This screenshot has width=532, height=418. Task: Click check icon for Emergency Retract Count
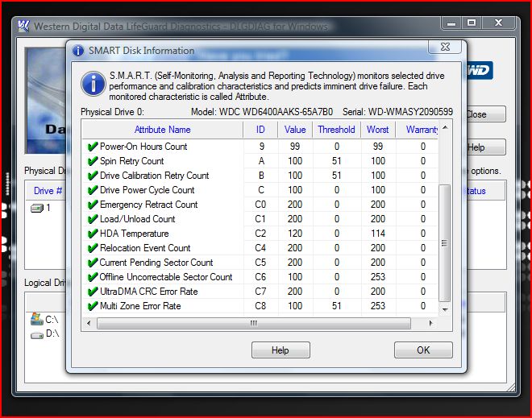[x=92, y=205]
